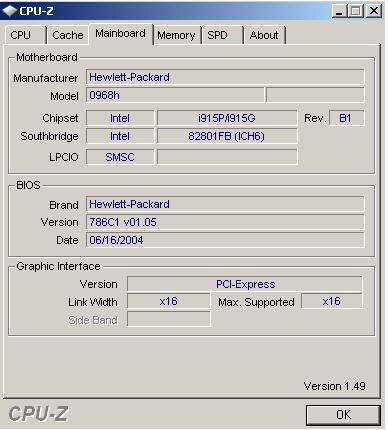Image resolution: width=388 pixels, height=430 pixels.
Task: Select the Mainboard tab
Action: coord(121,34)
